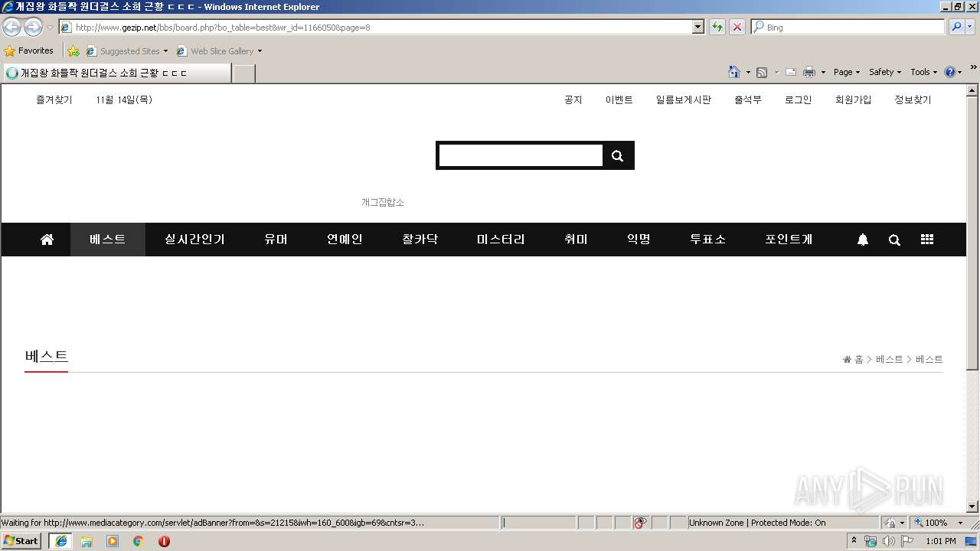The width and height of the screenshot is (980, 551).
Task: Click the 즐겨찾기 link
Action: [x=54, y=99]
